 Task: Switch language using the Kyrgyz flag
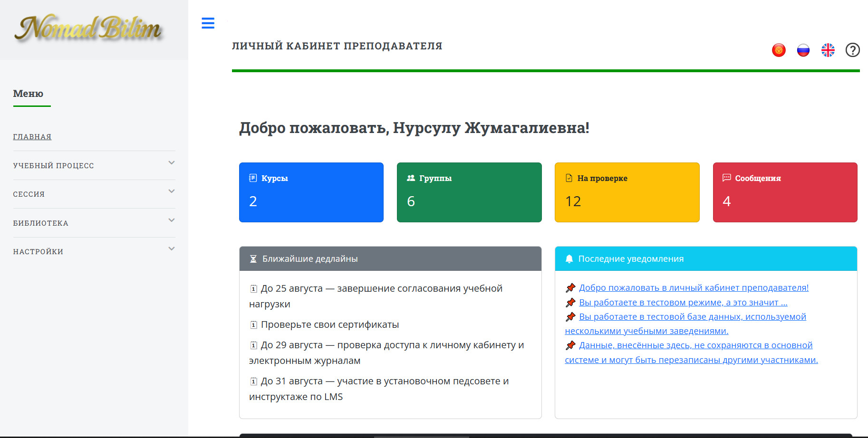click(x=779, y=50)
